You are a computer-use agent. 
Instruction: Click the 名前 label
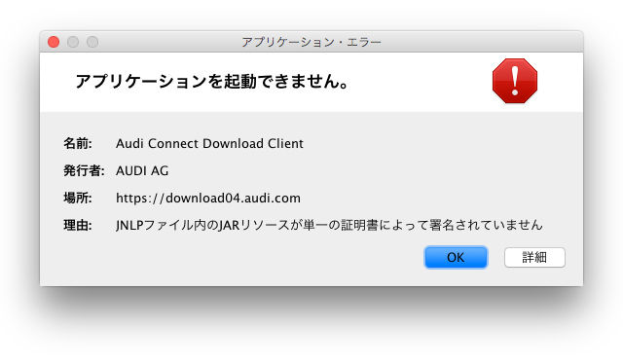click(x=78, y=143)
